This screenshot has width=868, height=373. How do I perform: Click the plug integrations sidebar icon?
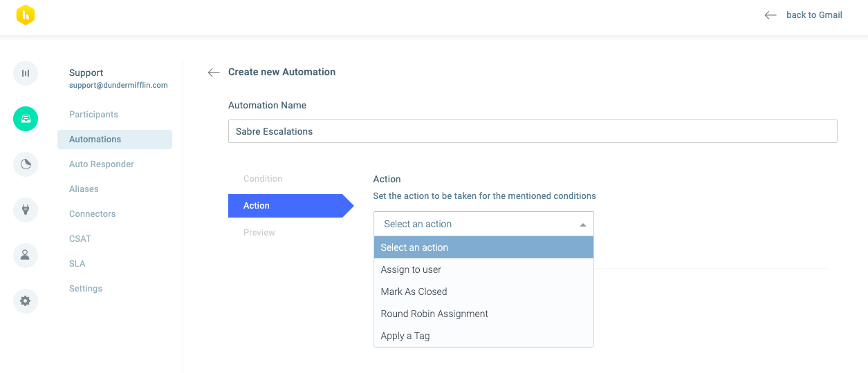pyautogui.click(x=26, y=210)
